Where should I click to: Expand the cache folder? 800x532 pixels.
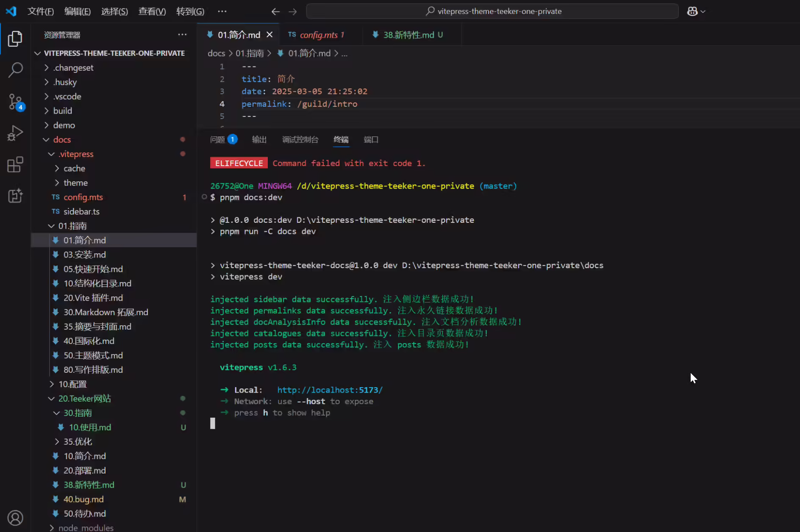click(x=114, y=168)
